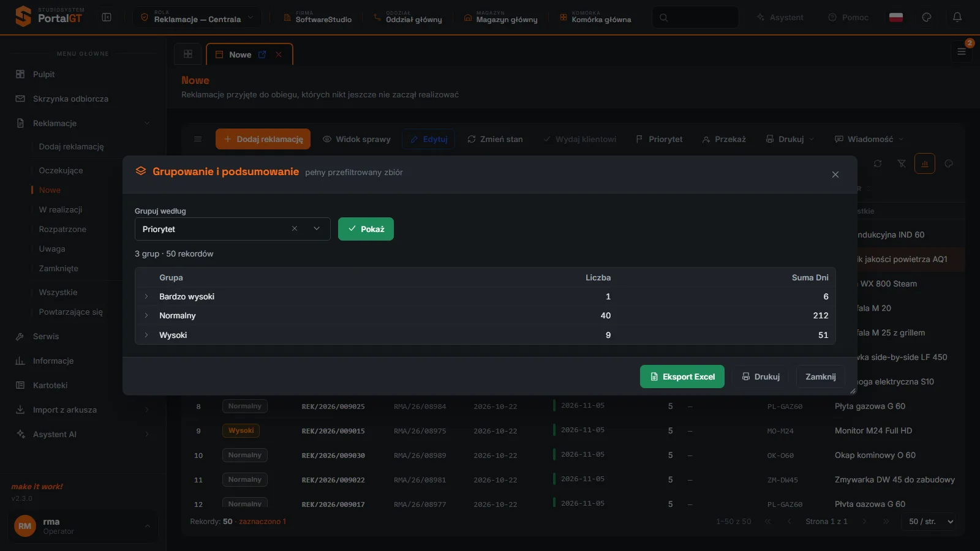Click the green Pokaż button
The width and height of the screenshot is (980, 551).
pyautogui.click(x=366, y=229)
